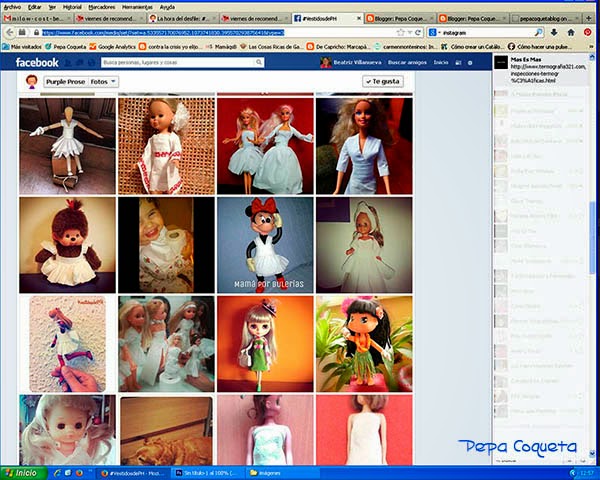Click Buscar amigos link
Viewport: 600px width, 480px height.
pos(407,62)
